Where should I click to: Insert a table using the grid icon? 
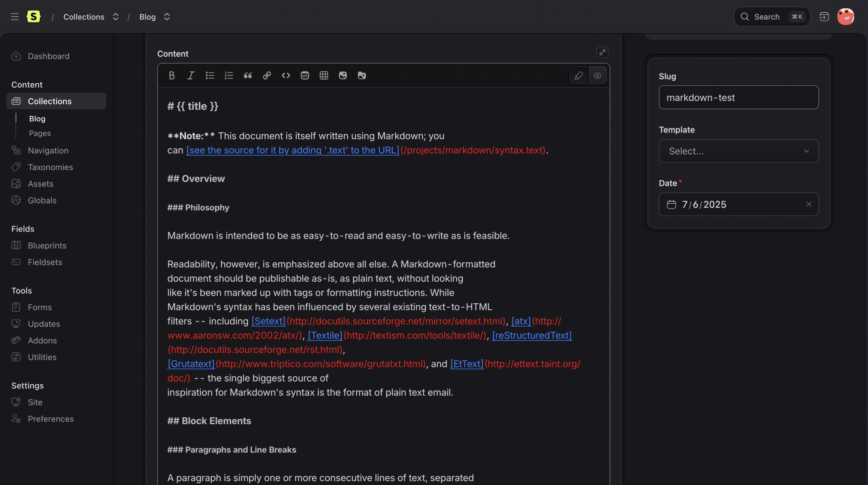(x=324, y=75)
